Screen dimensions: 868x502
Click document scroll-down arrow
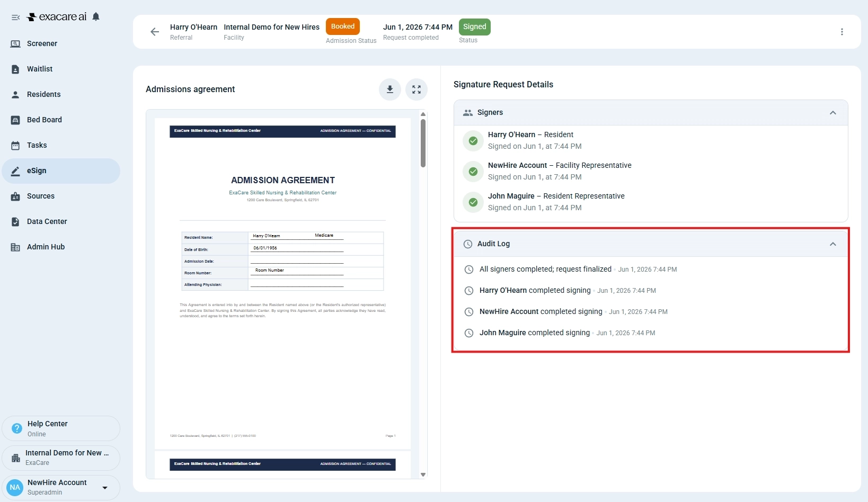point(423,474)
